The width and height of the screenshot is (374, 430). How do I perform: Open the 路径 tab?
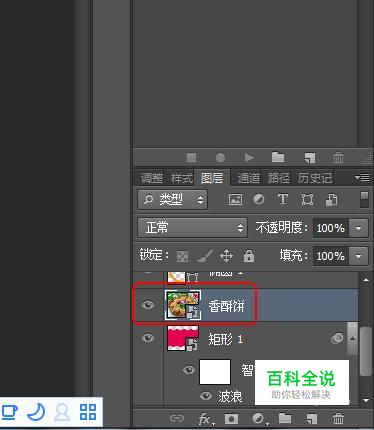tap(279, 178)
